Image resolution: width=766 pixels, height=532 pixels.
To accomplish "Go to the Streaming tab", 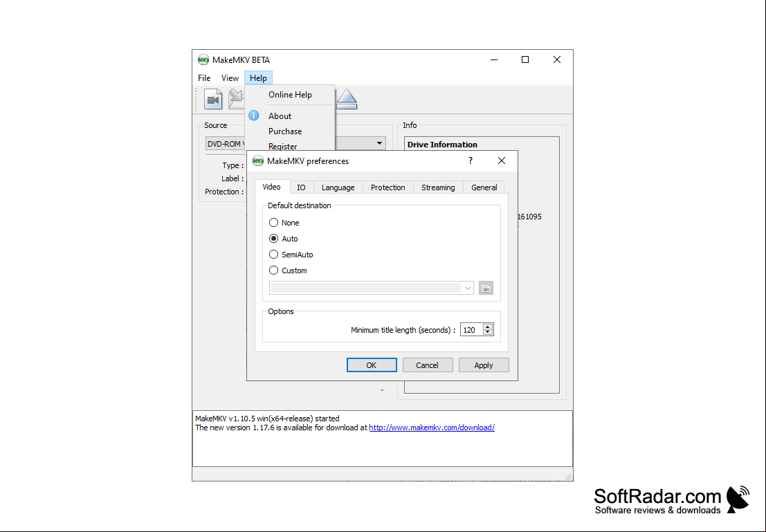I will [438, 187].
